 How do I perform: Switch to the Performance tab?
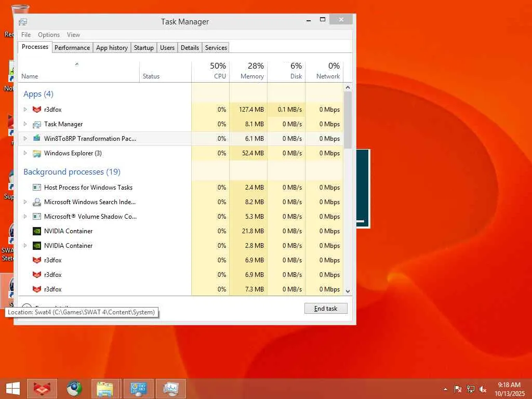point(72,48)
